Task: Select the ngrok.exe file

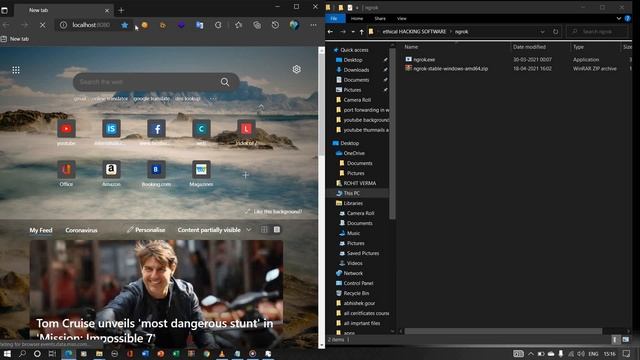Action: click(424, 60)
